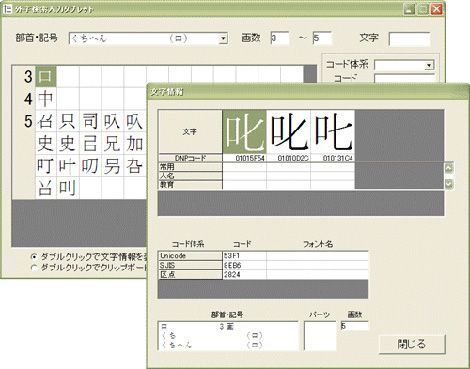The image size is (470, 369).
Task: Click the 画数 upper bound field showing 5
Action: (x=322, y=38)
